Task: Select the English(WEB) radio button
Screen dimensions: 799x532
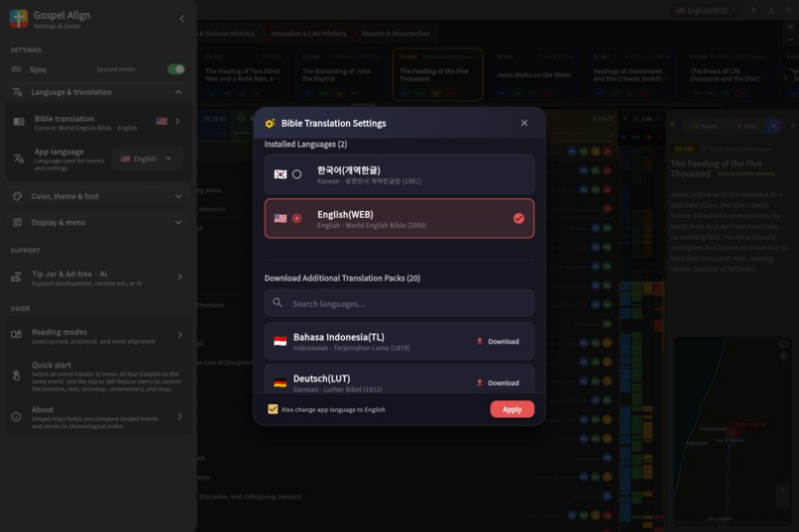Action: [x=296, y=218]
